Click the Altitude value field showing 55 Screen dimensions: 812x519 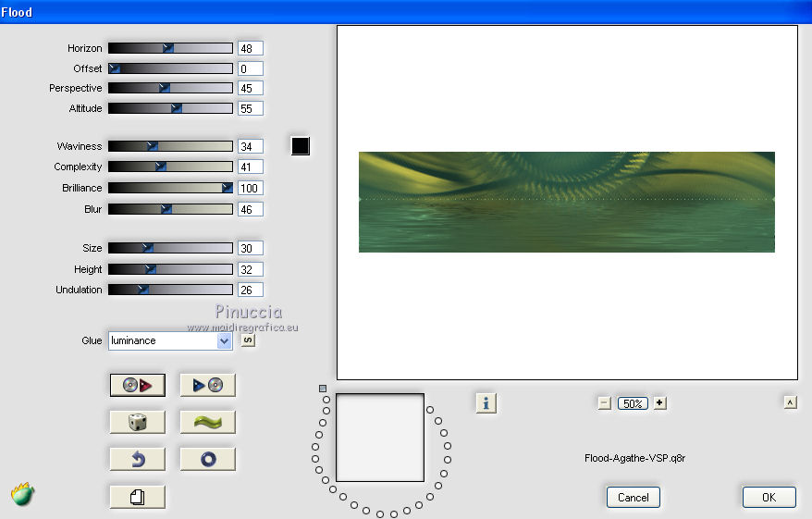[x=250, y=108]
